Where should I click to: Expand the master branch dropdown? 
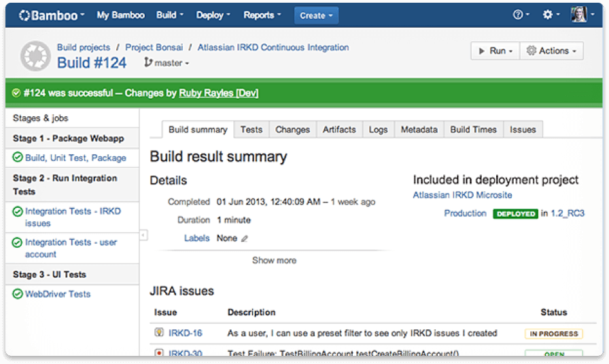[167, 63]
